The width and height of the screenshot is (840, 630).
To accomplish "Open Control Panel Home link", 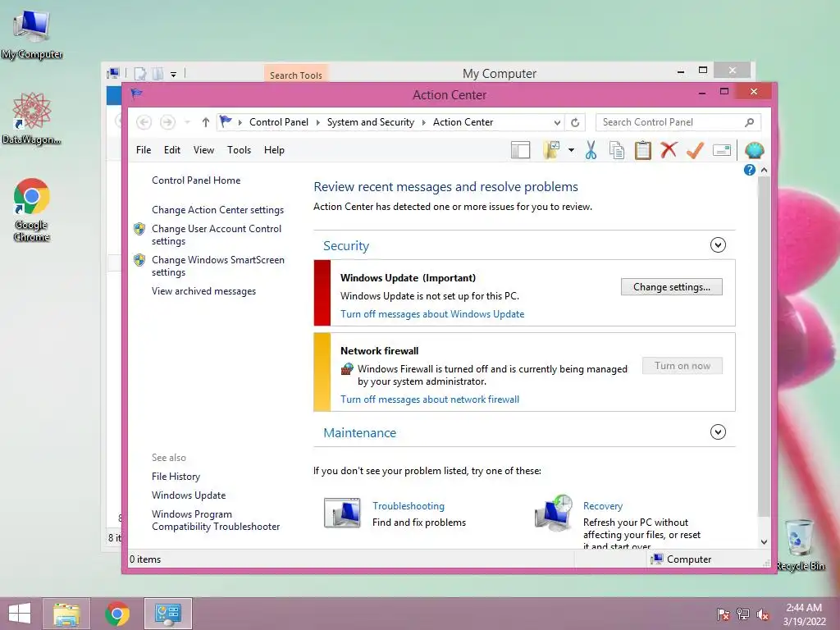I will tap(196, 180).
